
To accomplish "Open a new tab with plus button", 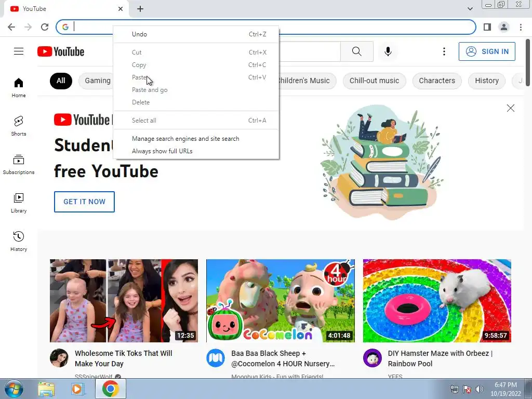I will (x=140, y=9).
